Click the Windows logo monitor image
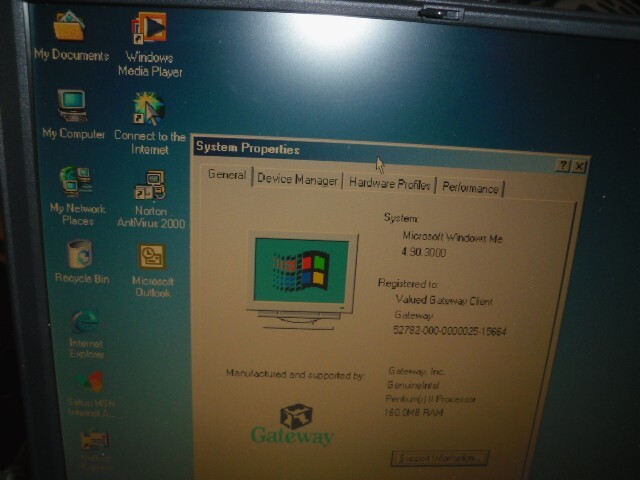 pos(302,281)
